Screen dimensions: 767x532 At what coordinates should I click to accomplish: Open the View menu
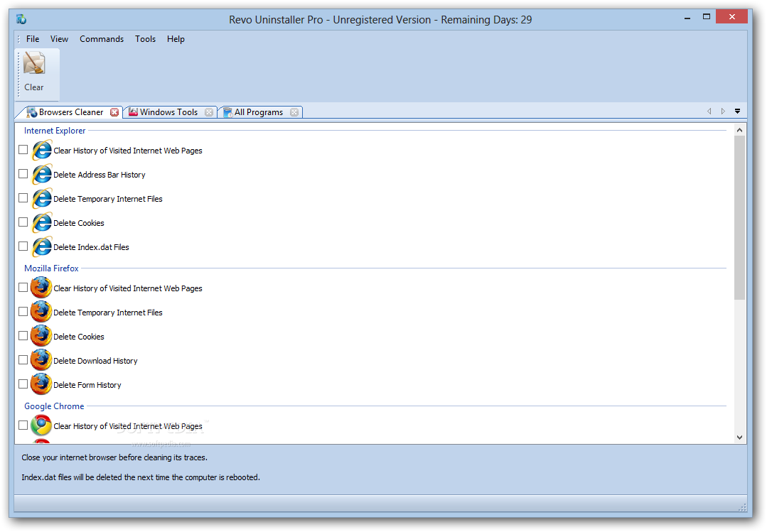pos(59,39)
